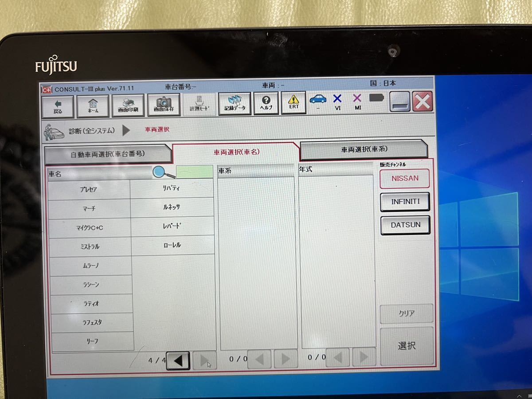Image resolution: width=532 pixels, height=399 pixels.
Task: Click the 国:日本 country label
Action: click(383, 83)
